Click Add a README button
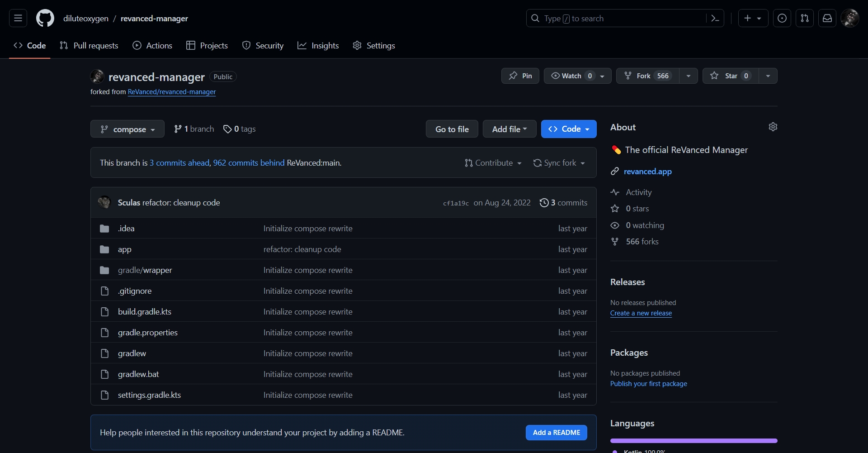 click(557, 433)
